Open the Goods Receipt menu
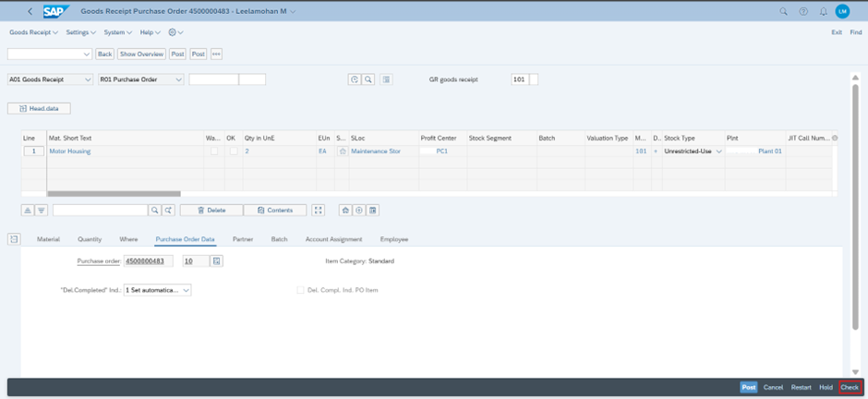This screenshot has height=399, width=868. [x=34, y=32]
